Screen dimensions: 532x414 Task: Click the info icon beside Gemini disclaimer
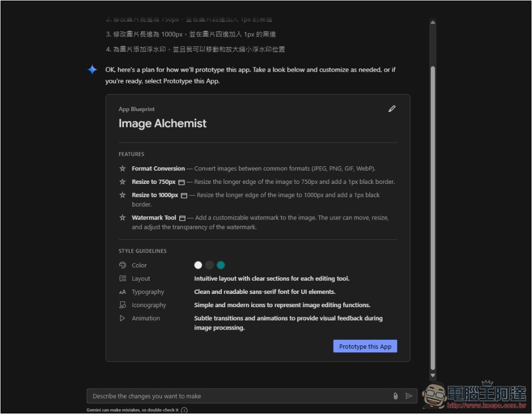coord(184,410)
